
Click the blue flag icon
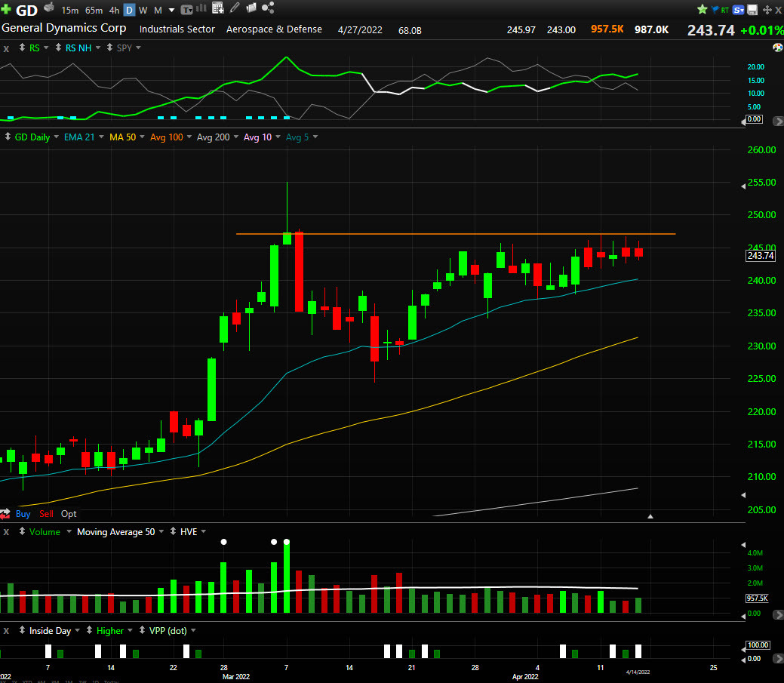(715, 9)
